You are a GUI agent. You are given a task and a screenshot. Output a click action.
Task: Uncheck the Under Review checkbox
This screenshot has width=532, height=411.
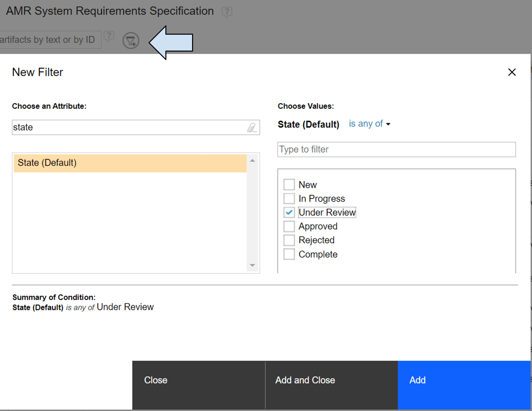(289, 213)
